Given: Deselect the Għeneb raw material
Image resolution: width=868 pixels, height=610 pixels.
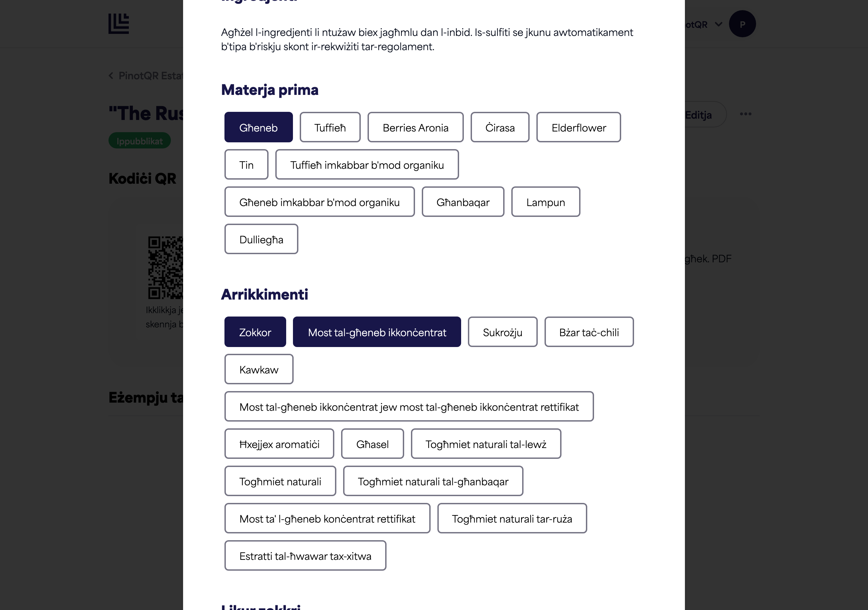Looking at the screenshot, I should click(259, 127).
